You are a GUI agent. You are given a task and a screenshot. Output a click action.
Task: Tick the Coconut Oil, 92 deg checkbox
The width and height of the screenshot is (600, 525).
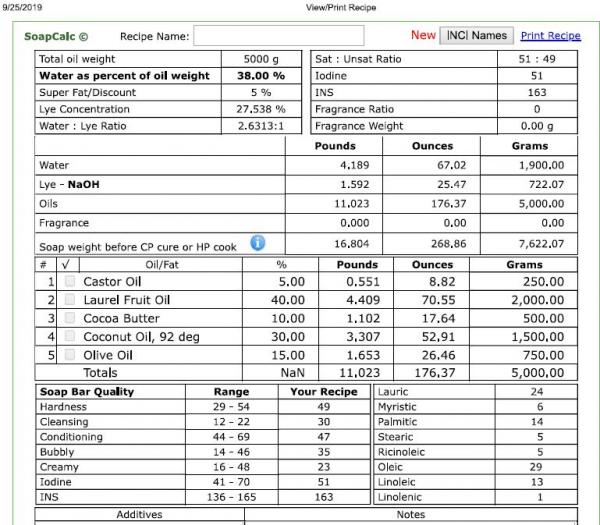[x=70, y=336]
